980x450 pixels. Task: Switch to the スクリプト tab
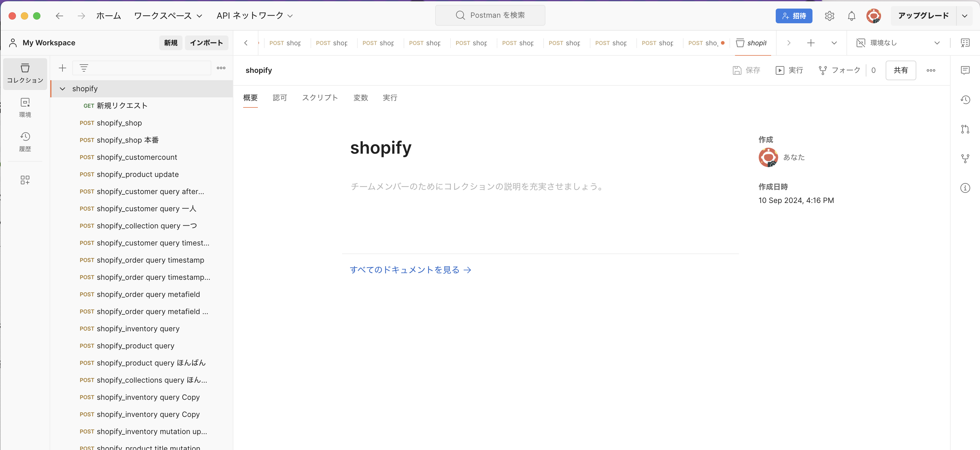(x=319, y=98)
